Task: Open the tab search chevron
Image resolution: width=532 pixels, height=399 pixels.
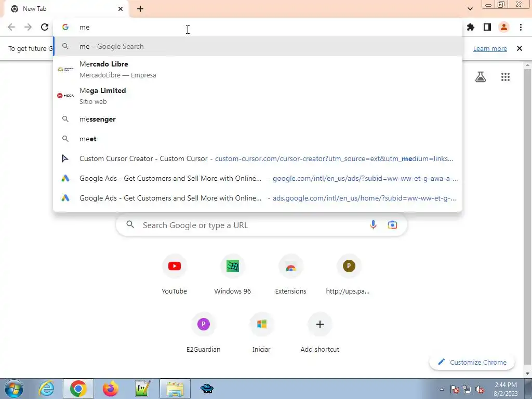Action: click(x=470, y=9)
